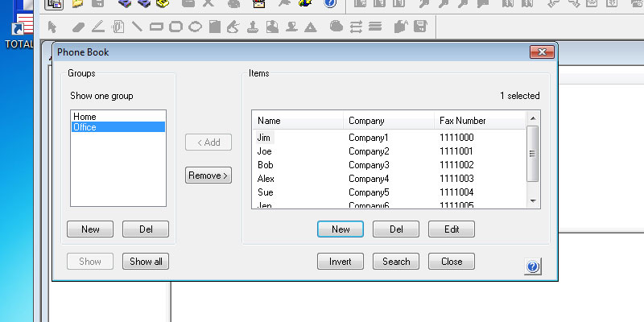Select the Home group in list

coord(85,117)
